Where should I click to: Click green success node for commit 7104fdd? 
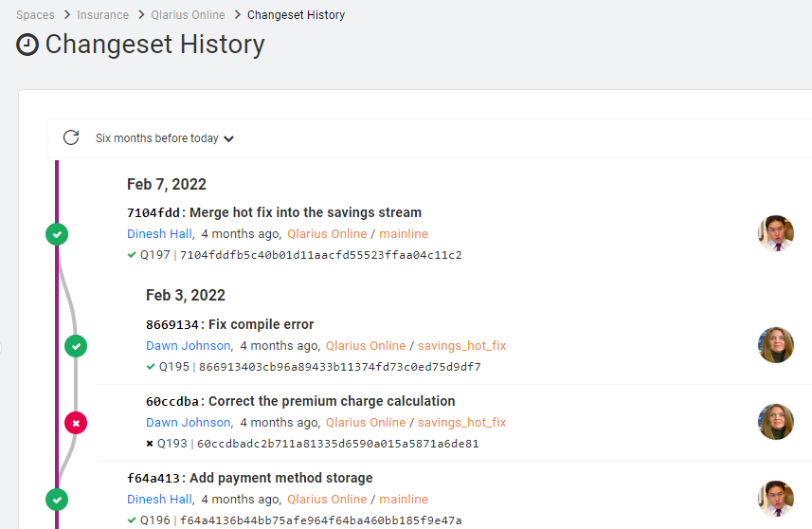[57, 233]
